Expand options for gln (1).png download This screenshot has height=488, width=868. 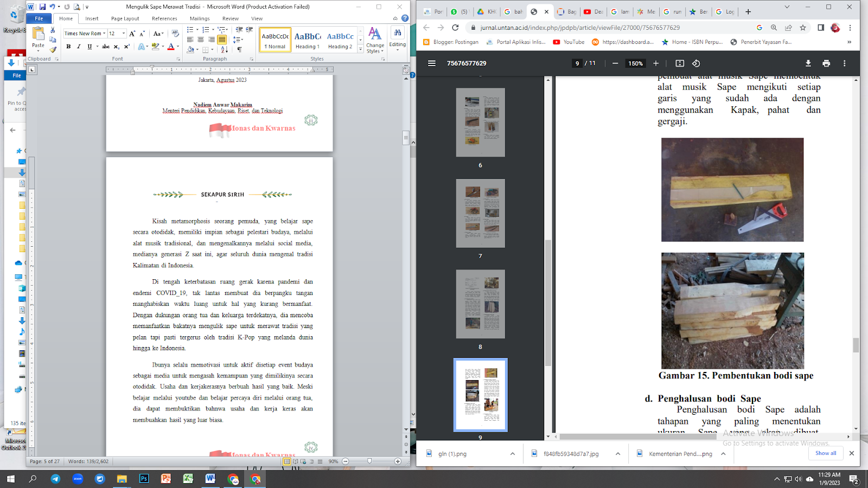pyautogui.click(x=513, y=454)
